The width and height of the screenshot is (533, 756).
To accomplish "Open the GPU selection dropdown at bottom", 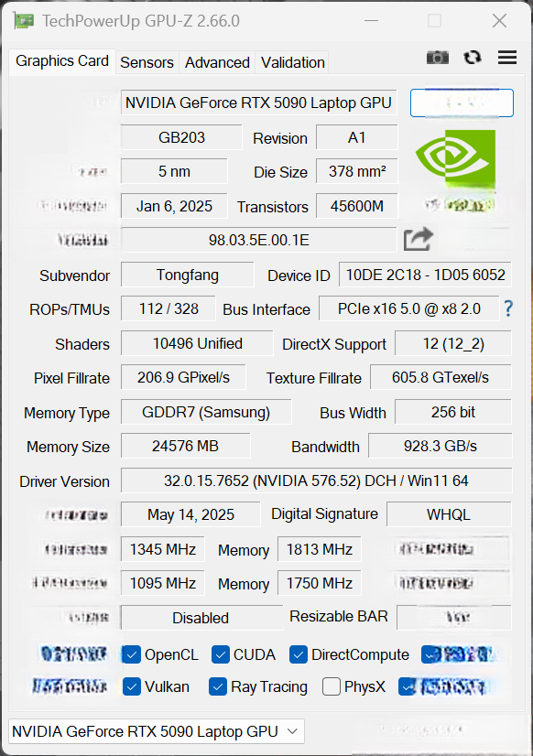I will click(x=157, y=731).
